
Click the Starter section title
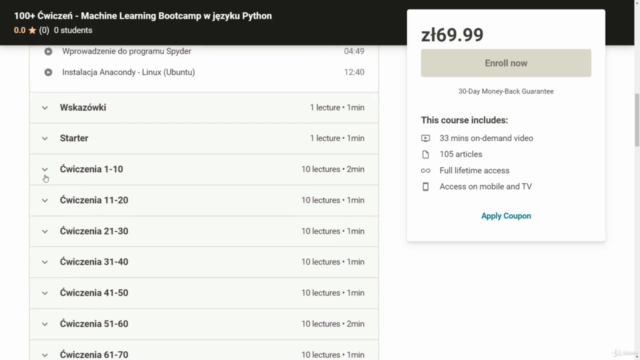tap(74, 138)
